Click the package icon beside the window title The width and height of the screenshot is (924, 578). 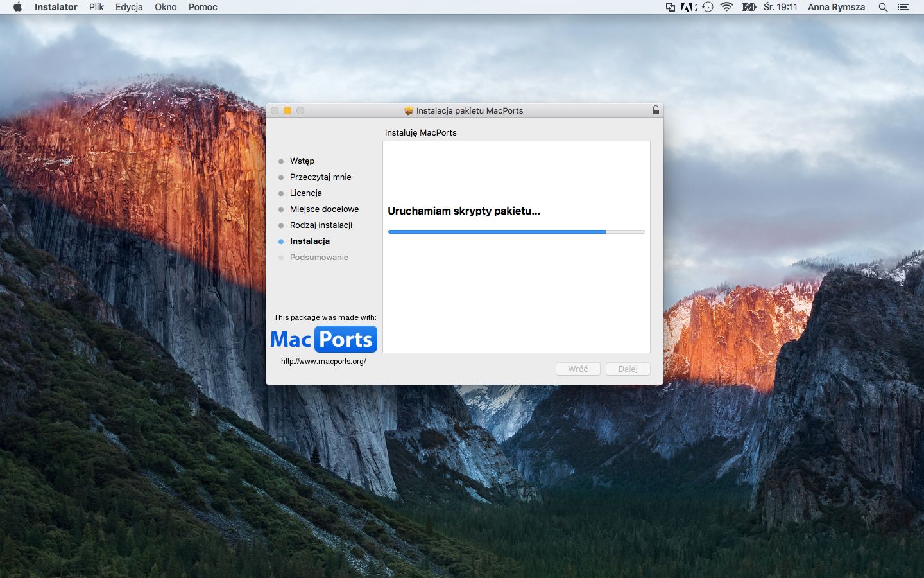click(x=408, y=110)
